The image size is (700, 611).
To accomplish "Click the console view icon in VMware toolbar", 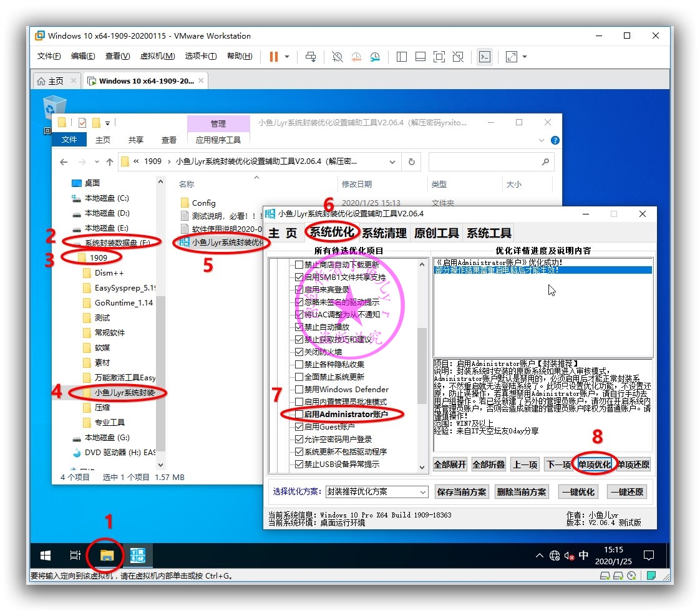I will click(484, 57).
